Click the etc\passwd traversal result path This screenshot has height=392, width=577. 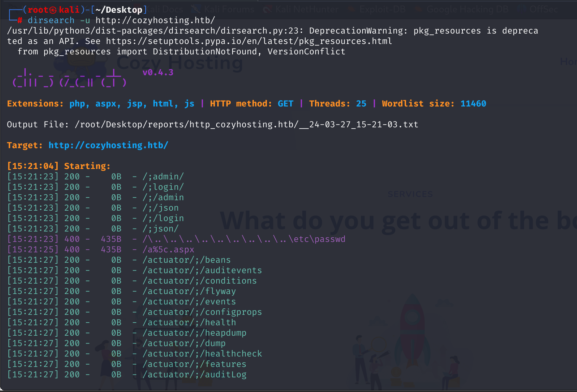point(244,239)
